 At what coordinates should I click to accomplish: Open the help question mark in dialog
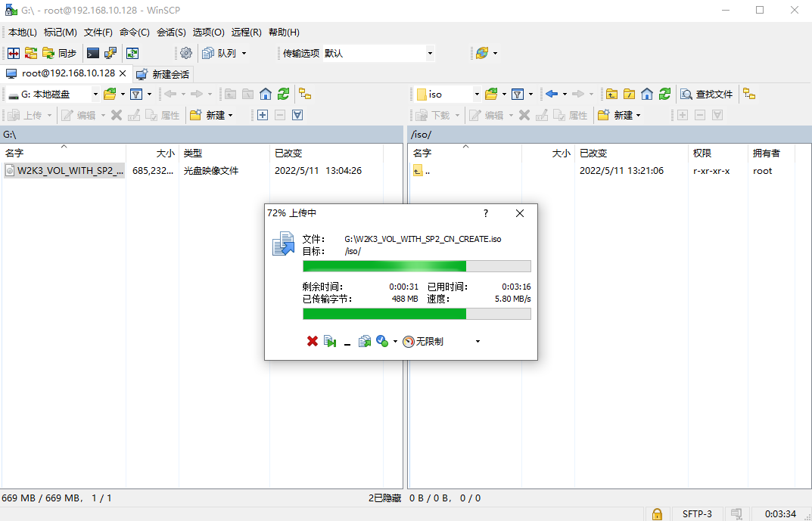486,213
